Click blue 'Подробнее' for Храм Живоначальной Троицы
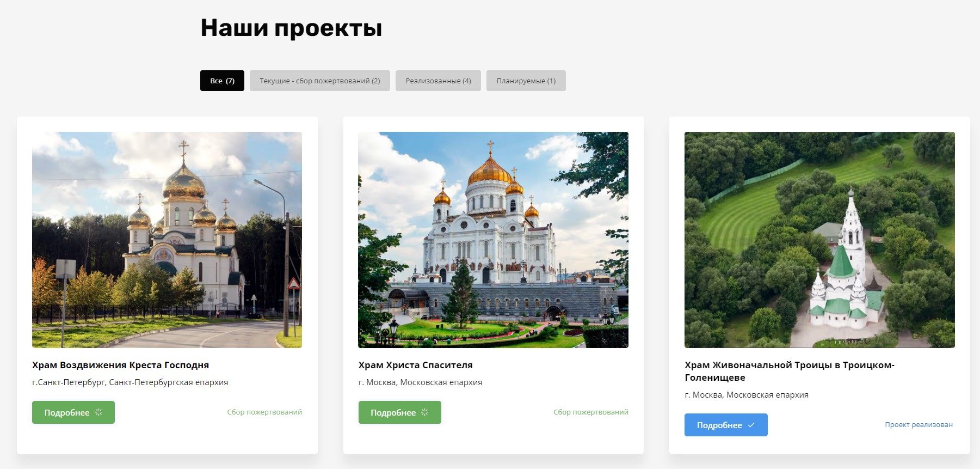This screenshot has height=469, width=980. coord(726,425)
